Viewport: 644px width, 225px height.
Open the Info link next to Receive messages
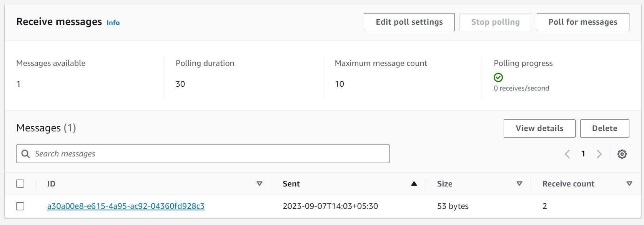pyautogui.click(x=113, y=23)
